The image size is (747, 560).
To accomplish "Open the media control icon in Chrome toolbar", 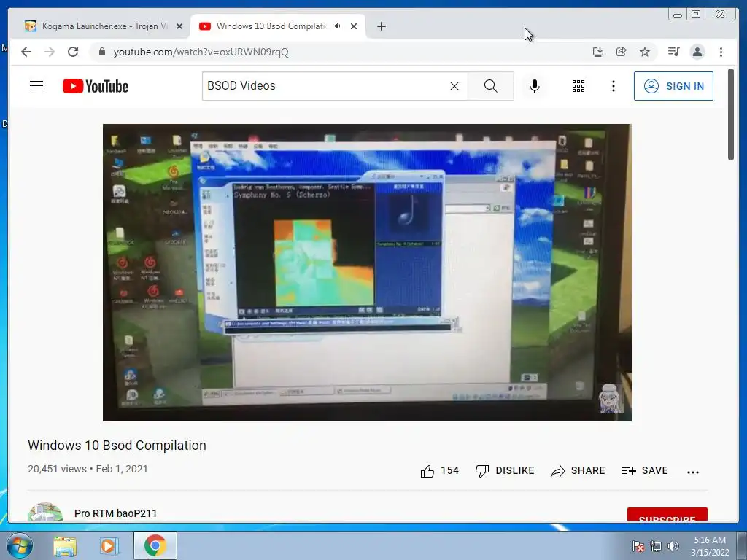I will tap(673, 52).
